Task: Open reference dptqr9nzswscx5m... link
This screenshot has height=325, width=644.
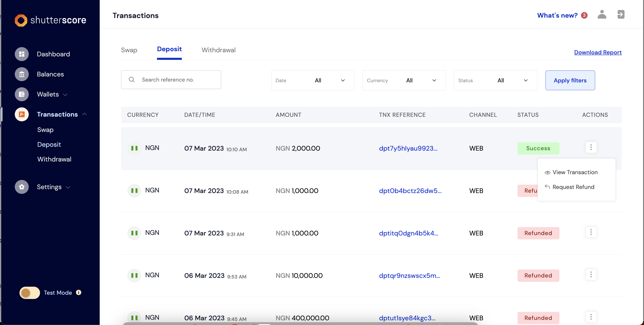Action: pyautogui.click(x=409, y=276)
